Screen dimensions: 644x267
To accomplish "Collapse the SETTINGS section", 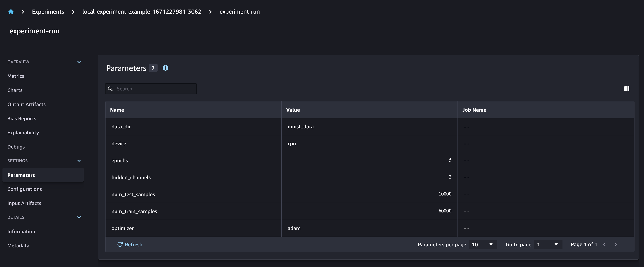I will click(x=79, y=161).
